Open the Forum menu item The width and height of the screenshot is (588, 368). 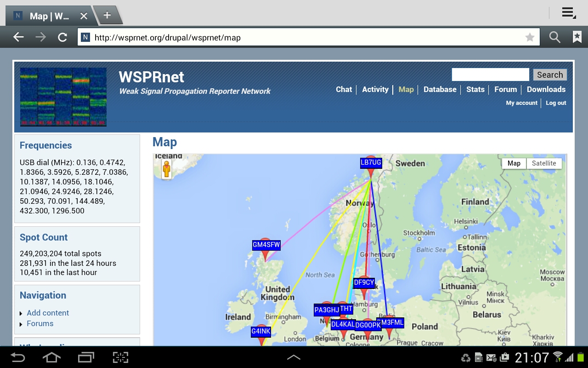(x=506, y=89)
